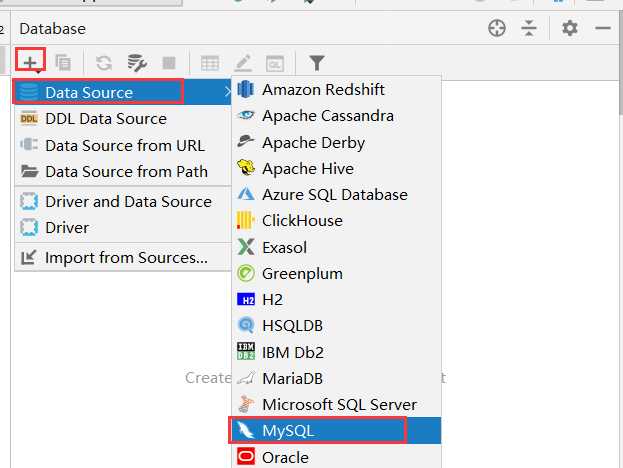This screenshot has width=623, height=468.
Task: Select Driver and Data Source entry
Action: pyautogui.click(x=123, y=201)
